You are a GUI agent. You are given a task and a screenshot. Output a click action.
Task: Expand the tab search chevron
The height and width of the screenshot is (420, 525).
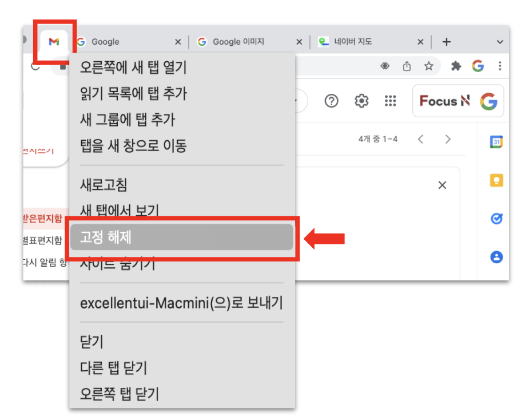point(500,42)
